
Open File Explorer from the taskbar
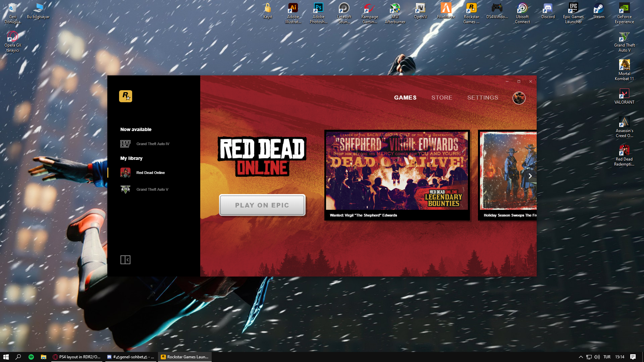point(44,357)
